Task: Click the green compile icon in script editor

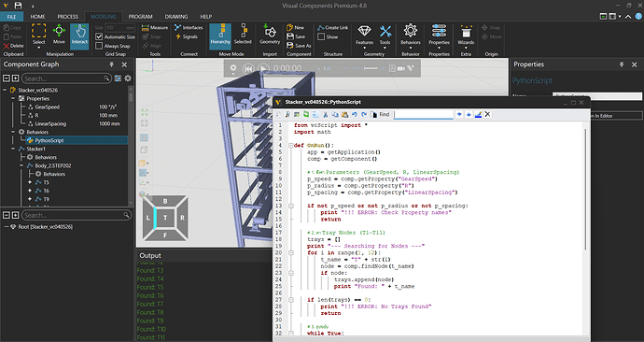Action: [306, 114]
